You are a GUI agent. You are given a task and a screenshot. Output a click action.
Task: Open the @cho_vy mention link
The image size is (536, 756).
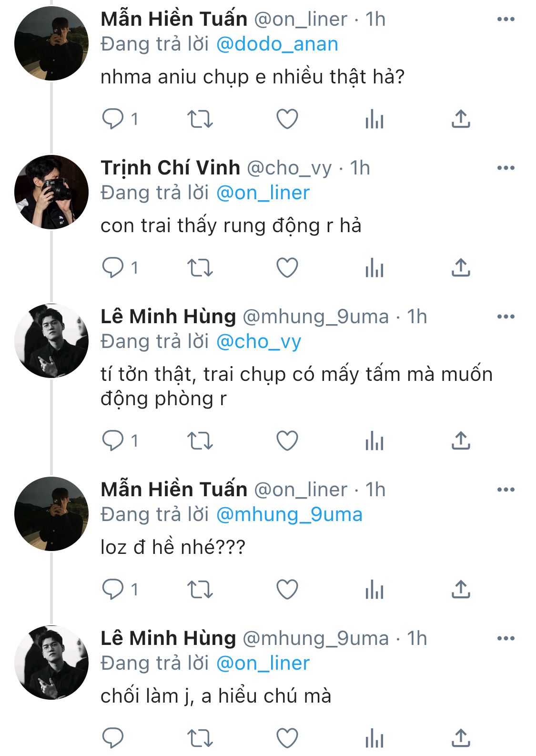tap(258, 342)
